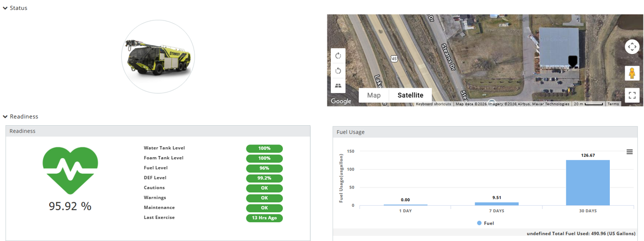Open map Terms link
This screenshot has width=644, height=241.
[x=613, y=104]
